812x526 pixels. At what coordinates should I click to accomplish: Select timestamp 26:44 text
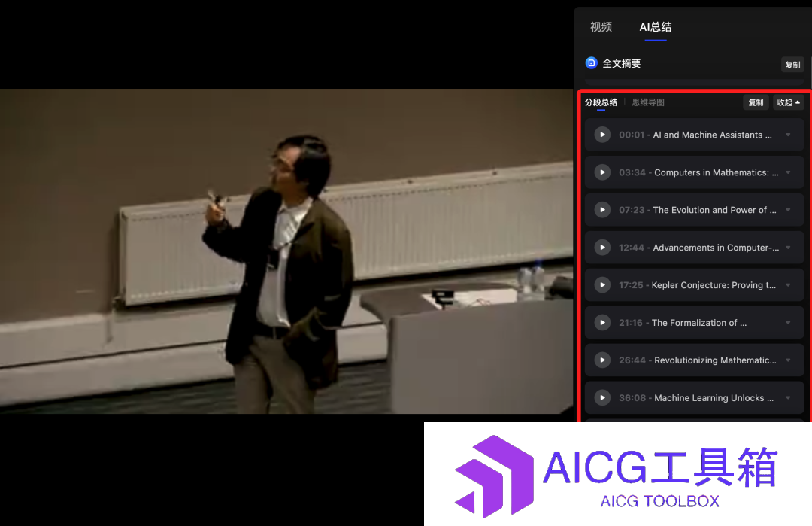[632, 360]
